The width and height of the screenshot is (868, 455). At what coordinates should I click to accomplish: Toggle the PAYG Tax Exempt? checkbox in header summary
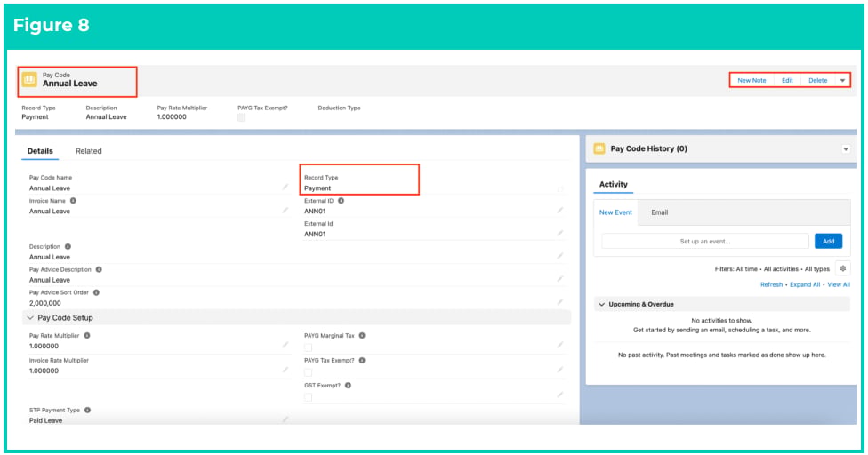(241, 117)
